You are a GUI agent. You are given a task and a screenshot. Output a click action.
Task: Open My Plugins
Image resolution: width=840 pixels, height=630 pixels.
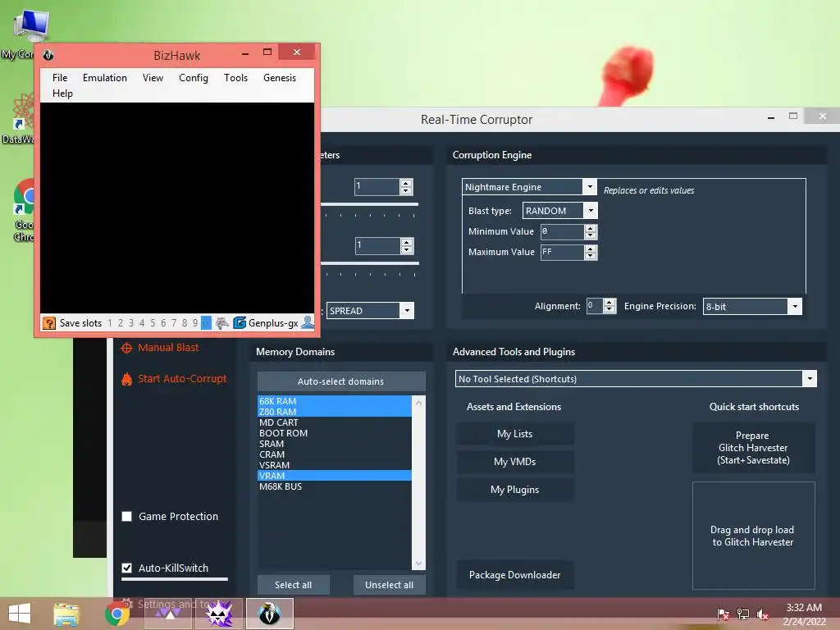pyautogui.click(x=515, y=490)
